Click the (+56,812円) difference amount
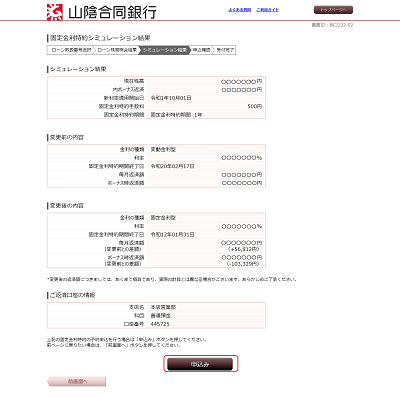 (244, 249)
